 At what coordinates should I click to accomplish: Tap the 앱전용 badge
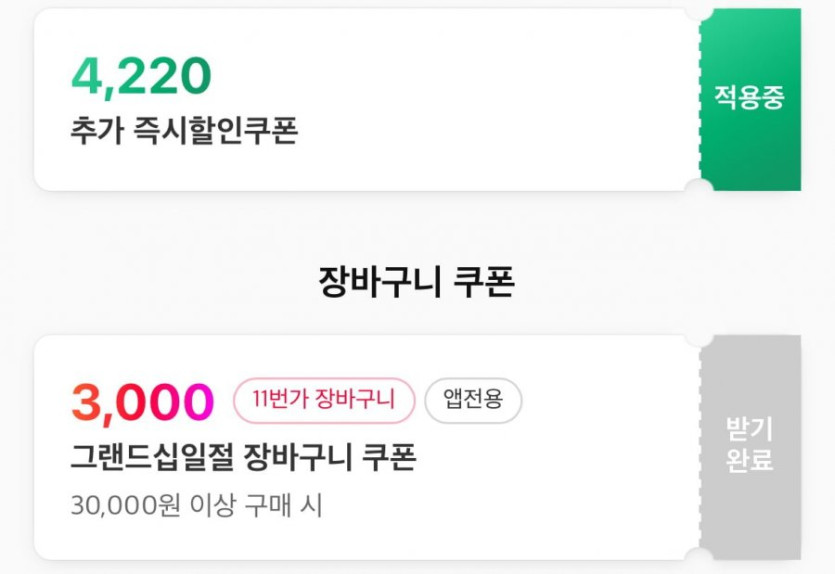(x=473, y=401)
